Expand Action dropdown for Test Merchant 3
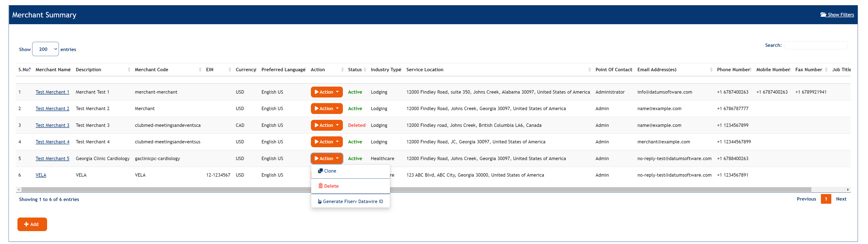 tap(326, 125)
